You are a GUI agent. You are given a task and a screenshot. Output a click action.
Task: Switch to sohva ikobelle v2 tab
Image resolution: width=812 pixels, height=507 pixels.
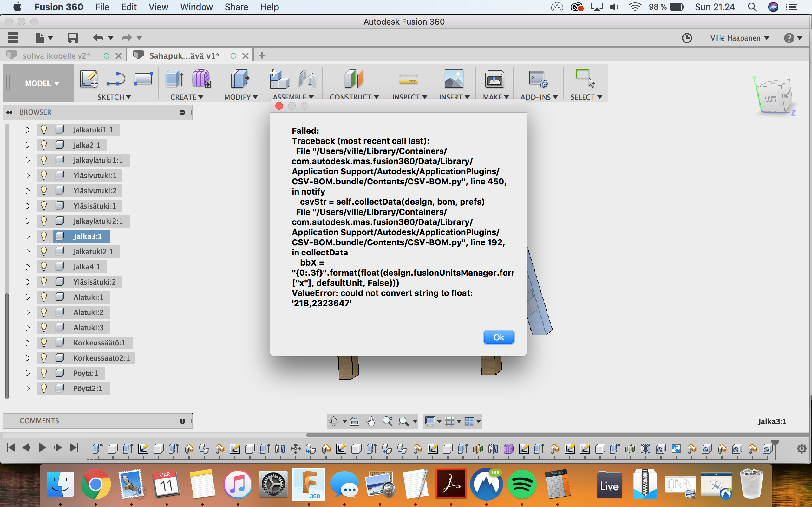[56, 56]
